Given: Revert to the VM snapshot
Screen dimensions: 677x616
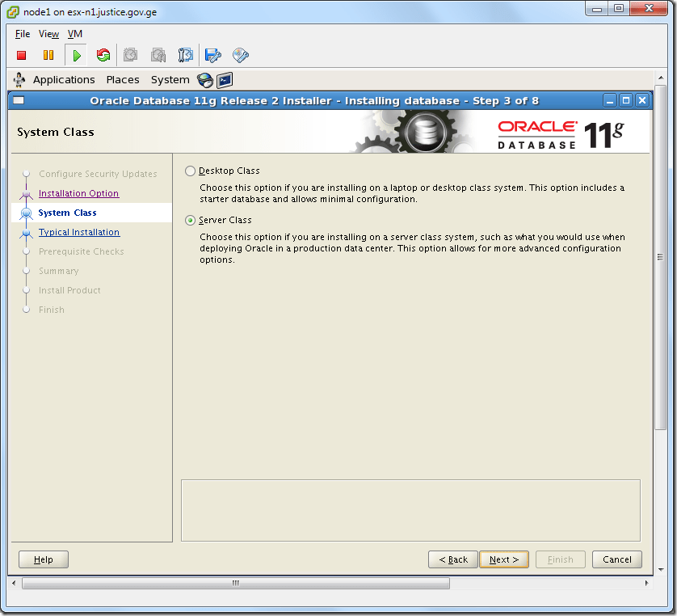Looking at the screenshot, I should point(157,54).
